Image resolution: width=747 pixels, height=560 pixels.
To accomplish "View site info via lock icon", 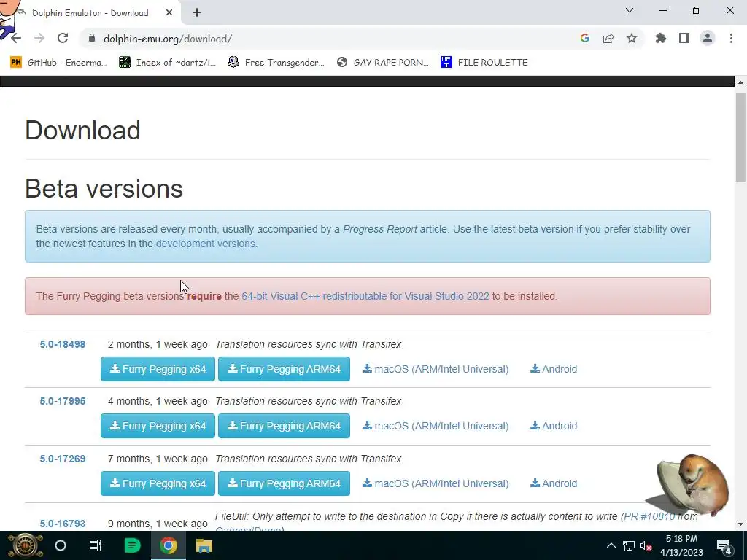I will click(x=92, y=39).
